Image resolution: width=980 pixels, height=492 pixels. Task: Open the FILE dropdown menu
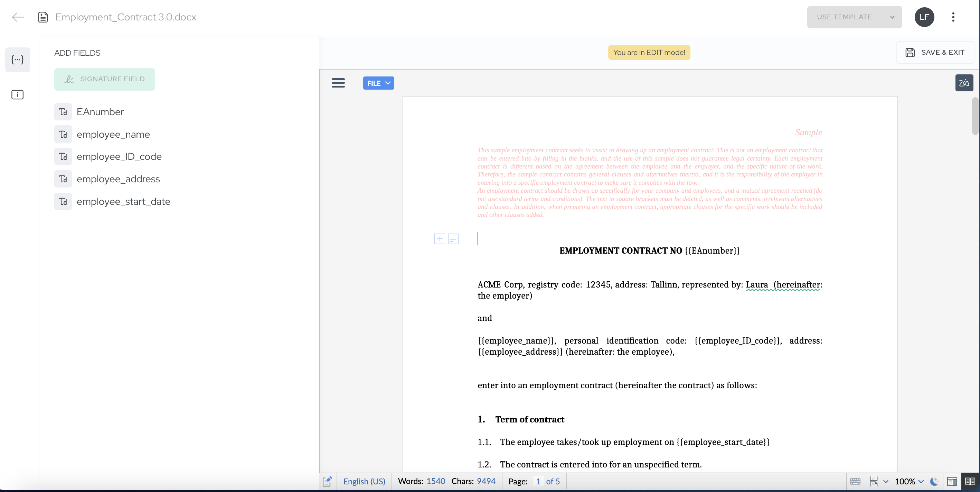pos(378,83)
